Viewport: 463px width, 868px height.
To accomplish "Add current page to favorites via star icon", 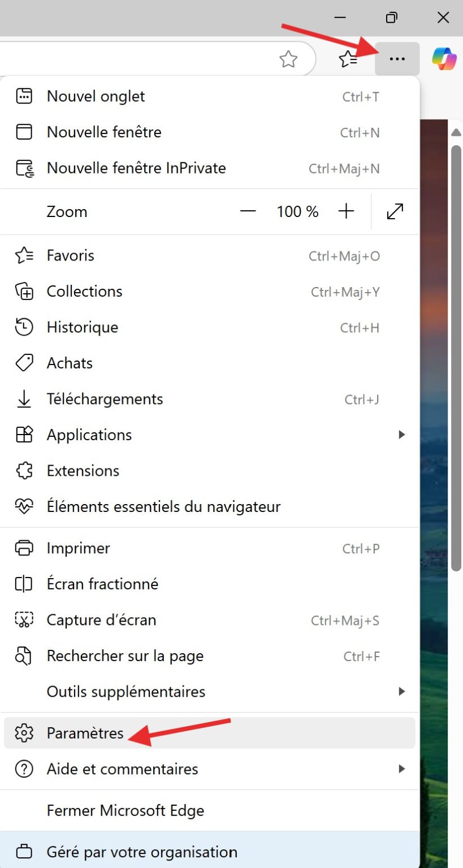I will tap(289, 59).
